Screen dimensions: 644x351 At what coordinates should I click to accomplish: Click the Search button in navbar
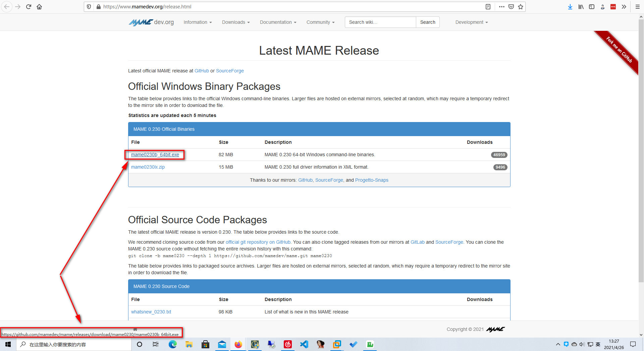tap(428, 22)
